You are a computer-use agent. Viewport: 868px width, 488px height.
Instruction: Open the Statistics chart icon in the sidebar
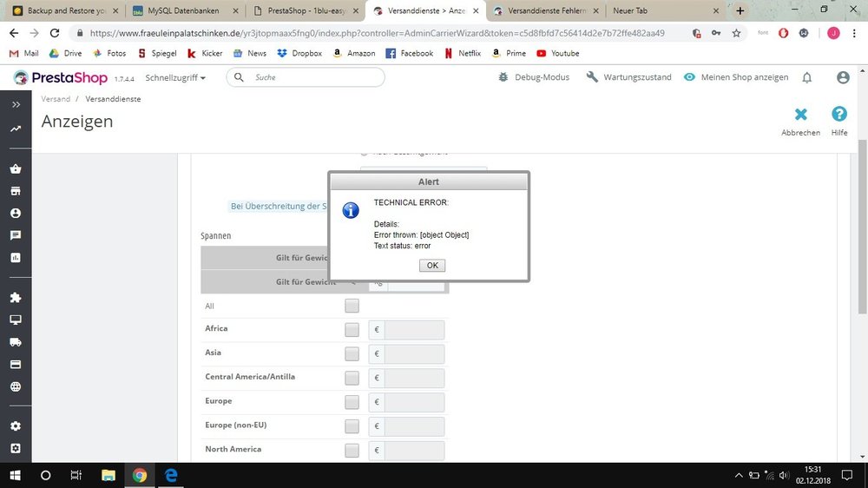point(16,258)
